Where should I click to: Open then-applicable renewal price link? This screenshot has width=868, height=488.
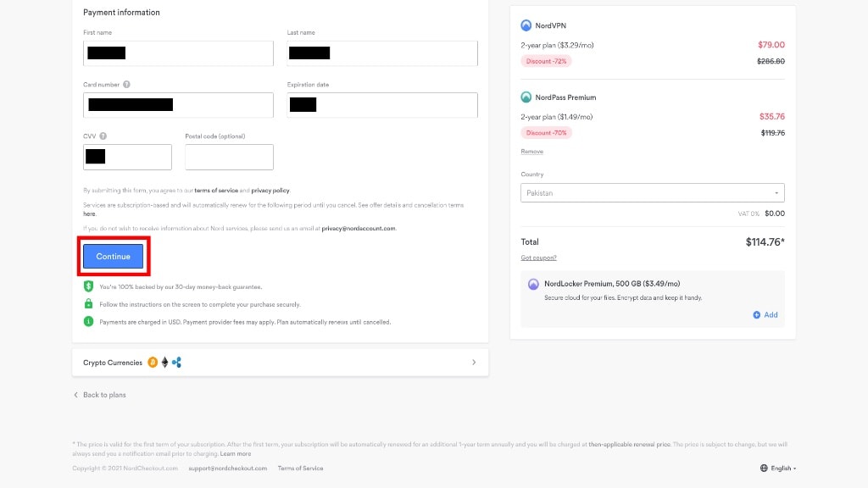point(630,444)
